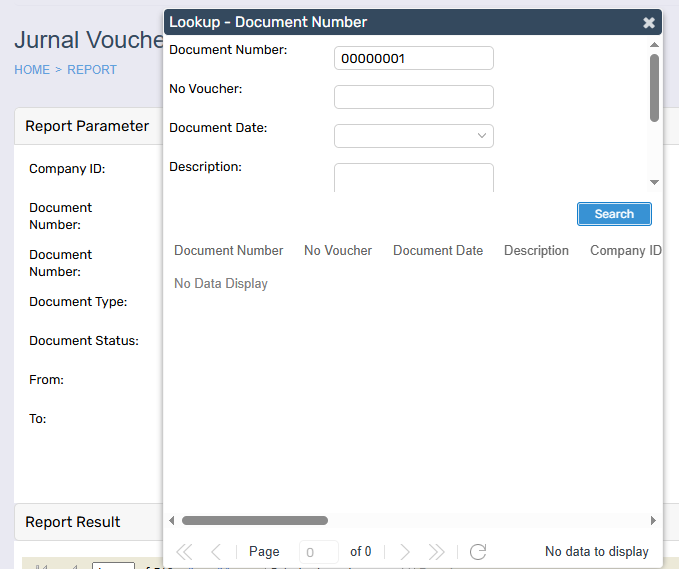Go to last page in lookup pager
Image resolution: width=679 pixels, height=569 pixels.
click(436, 552)
